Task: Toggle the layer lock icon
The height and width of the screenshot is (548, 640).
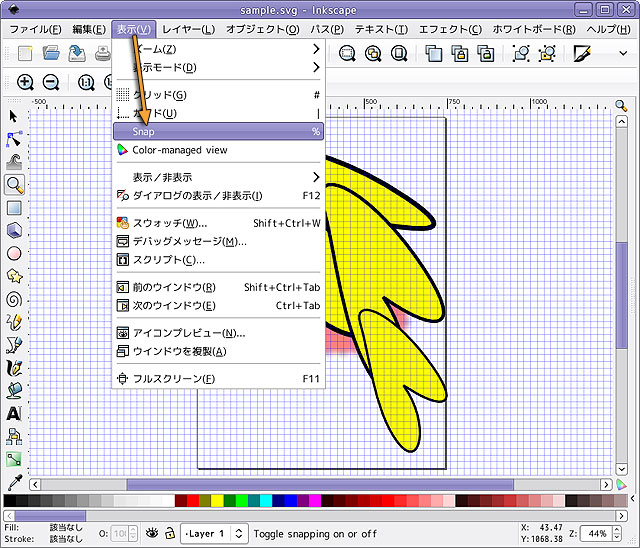Action: (x=170, y=534)
